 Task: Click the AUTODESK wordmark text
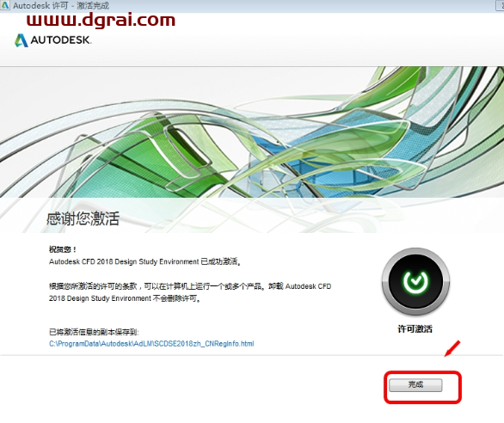(x=61, y=40)
